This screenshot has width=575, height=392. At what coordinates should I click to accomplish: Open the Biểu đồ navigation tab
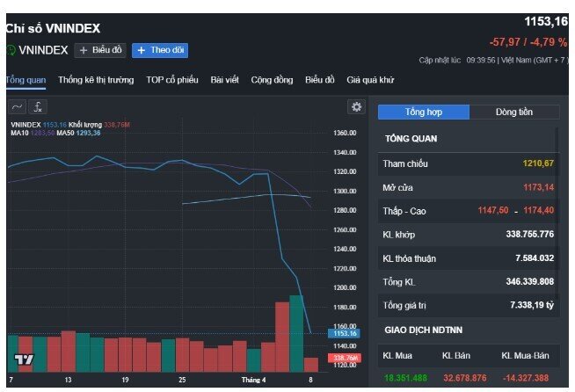pos(320,80)
